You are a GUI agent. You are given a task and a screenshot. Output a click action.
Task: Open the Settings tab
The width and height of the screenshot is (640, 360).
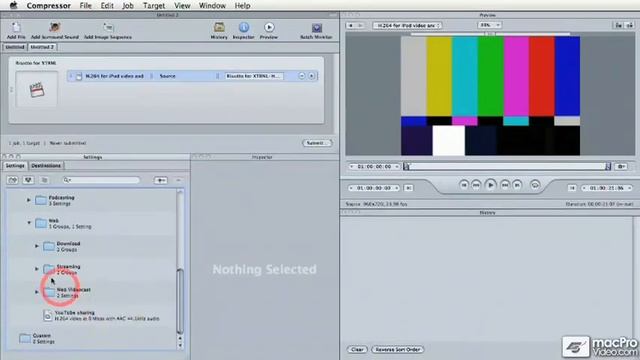tap(15, 166)
